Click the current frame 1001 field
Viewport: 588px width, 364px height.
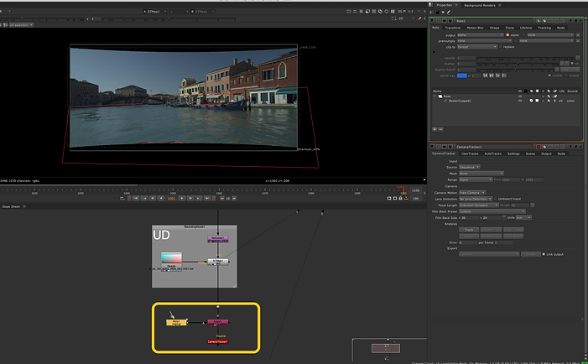(171, 198)
